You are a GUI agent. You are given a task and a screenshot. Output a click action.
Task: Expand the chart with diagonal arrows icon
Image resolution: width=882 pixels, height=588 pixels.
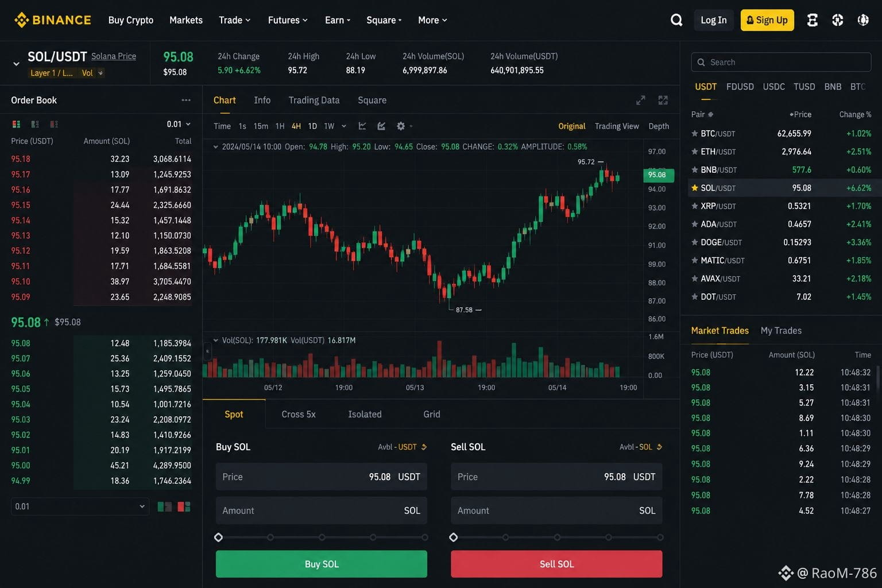(x=641, y=100)
